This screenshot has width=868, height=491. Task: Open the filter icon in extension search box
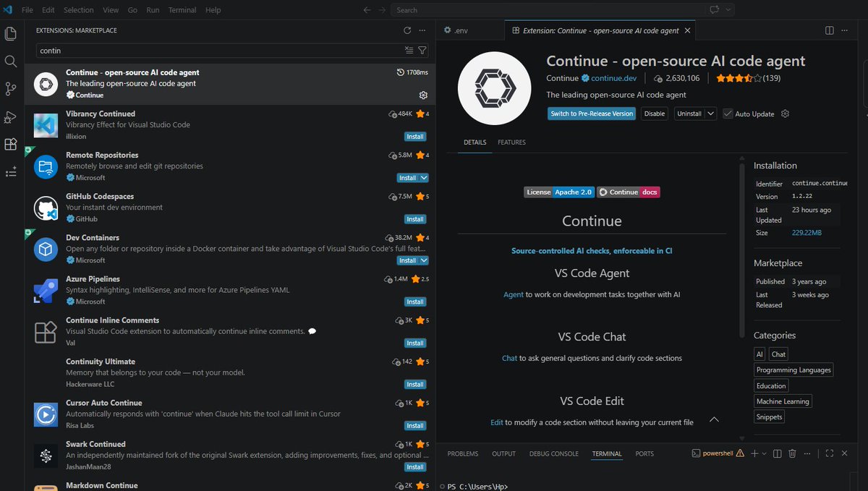(x=422, y=51)
